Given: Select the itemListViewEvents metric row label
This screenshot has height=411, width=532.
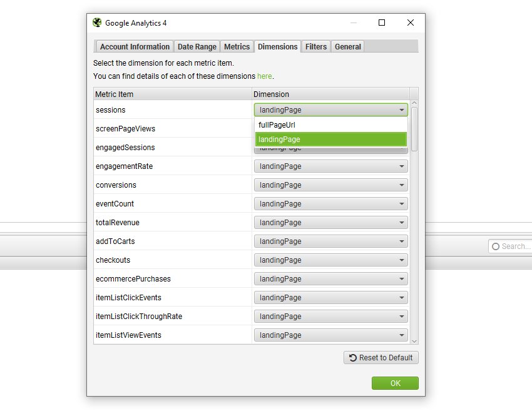Looking at the screenshot, I should coord(128,335).
